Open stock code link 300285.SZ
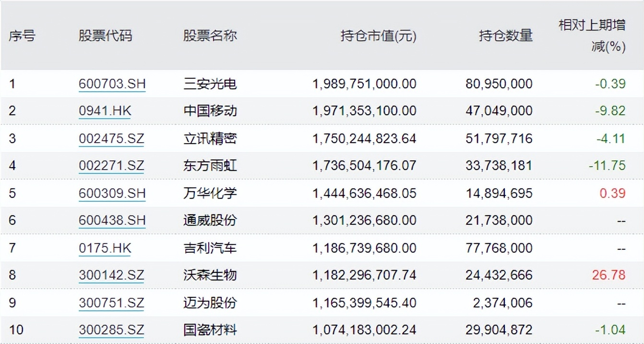This screenshot has width=644, height=344. click(x=111, y=330)
